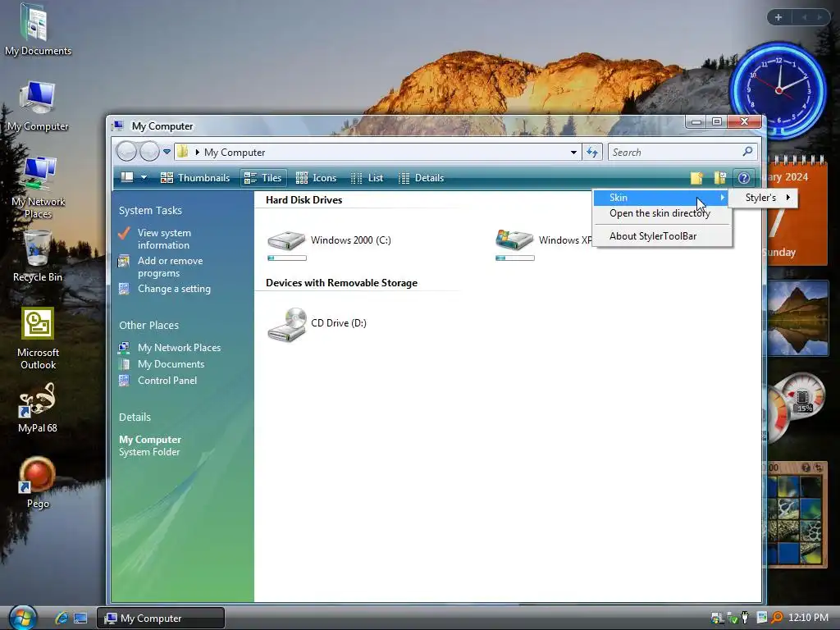
Task: Collapse the Details section header
Action: tap(135, 418)
